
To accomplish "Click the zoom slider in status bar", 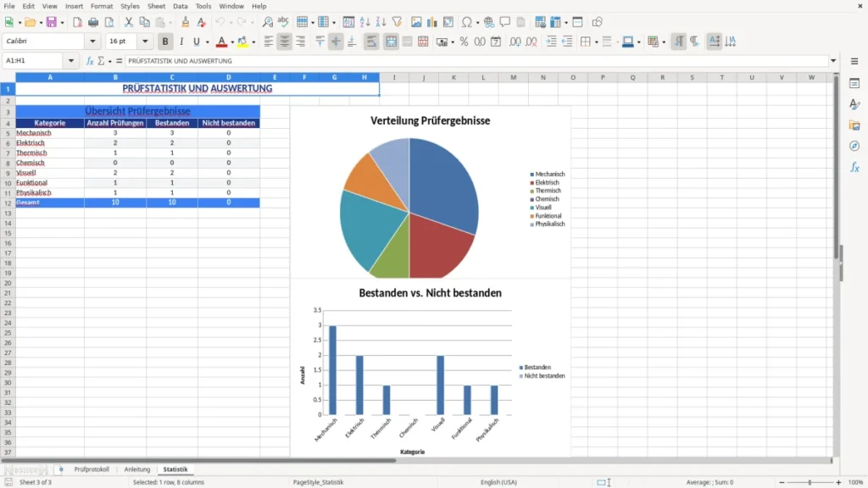I will point(810,482).
